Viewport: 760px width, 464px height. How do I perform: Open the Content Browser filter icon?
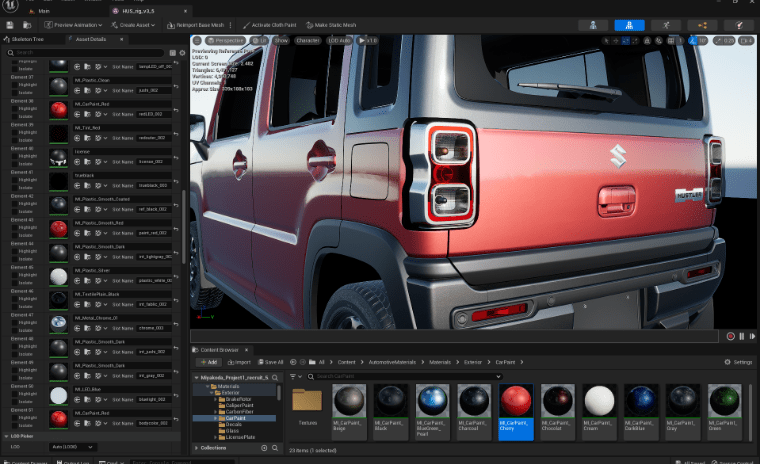(293, 376)
